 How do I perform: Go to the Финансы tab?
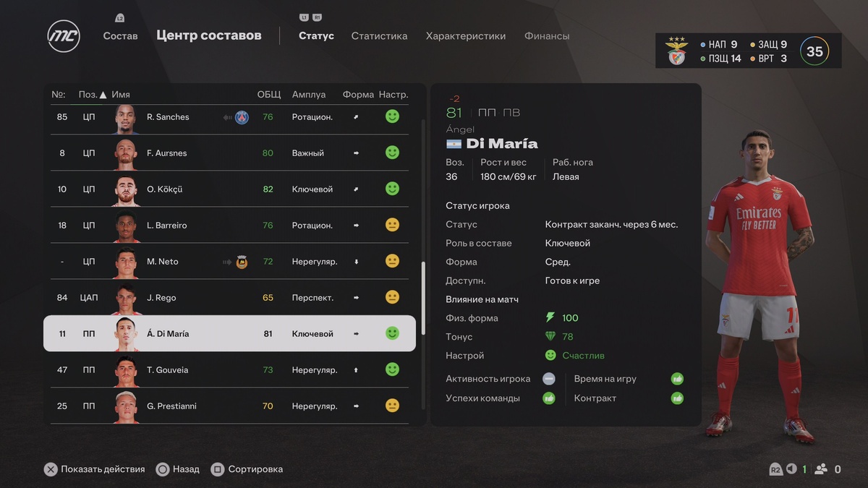point(547,35)
